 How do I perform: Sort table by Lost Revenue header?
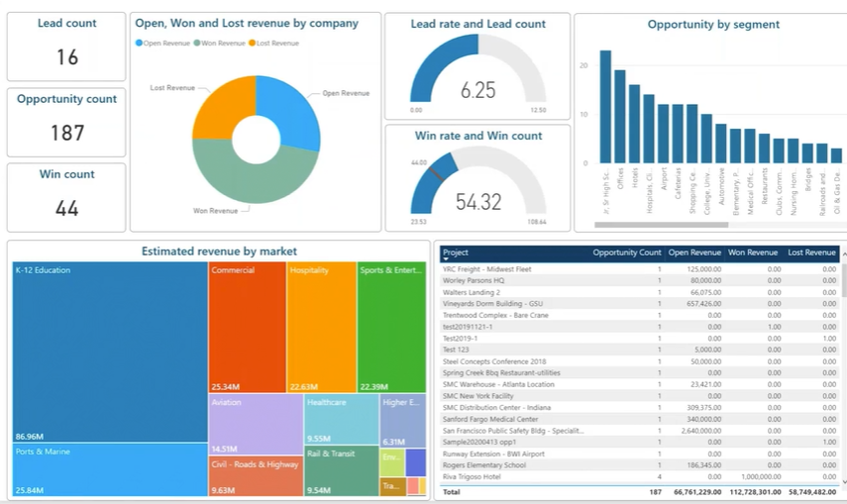pos(812,252)
